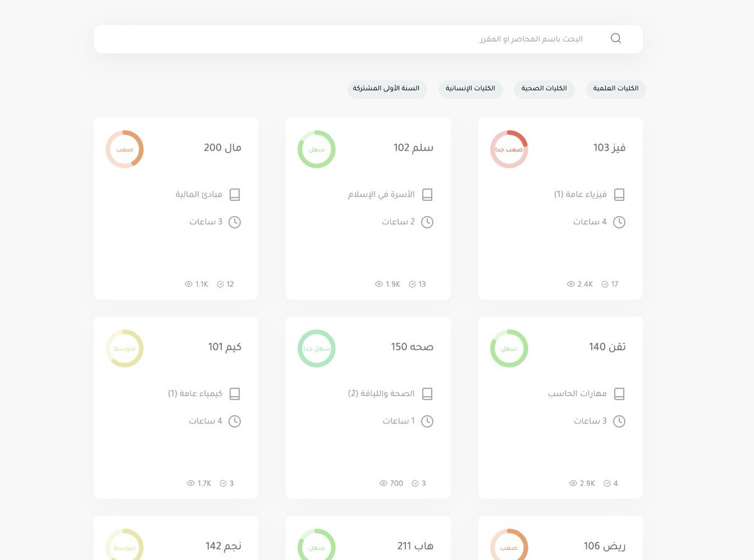This screenshot has height=560, width=754.
Task: Click the check-badge icon next to 4
Action: (607, 483)
